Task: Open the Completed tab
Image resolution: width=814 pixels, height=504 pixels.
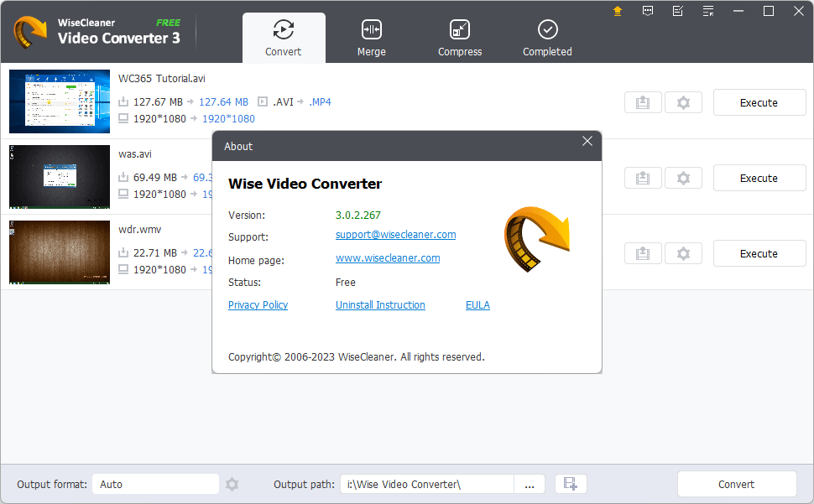Action: tap(547, 38)
